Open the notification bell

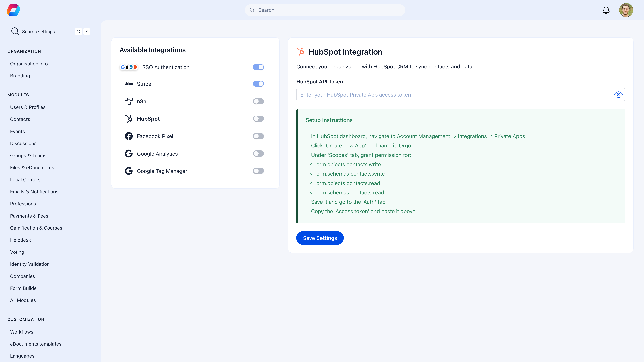pos(606,10)
